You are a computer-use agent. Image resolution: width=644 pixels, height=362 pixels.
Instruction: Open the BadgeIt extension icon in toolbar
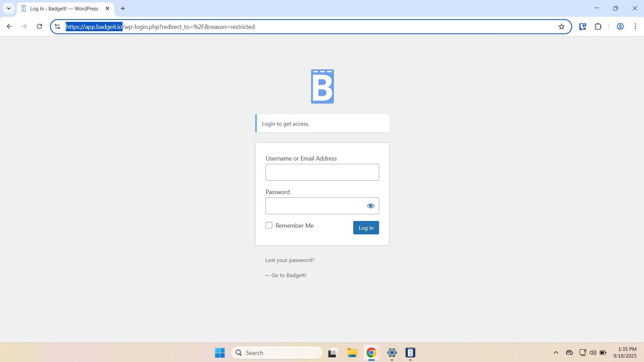point(583,27)
